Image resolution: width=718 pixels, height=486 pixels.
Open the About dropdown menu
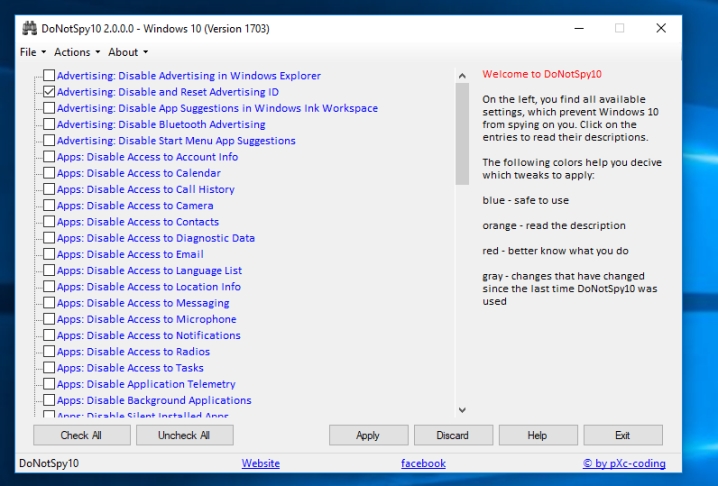[x=127, y=52]
